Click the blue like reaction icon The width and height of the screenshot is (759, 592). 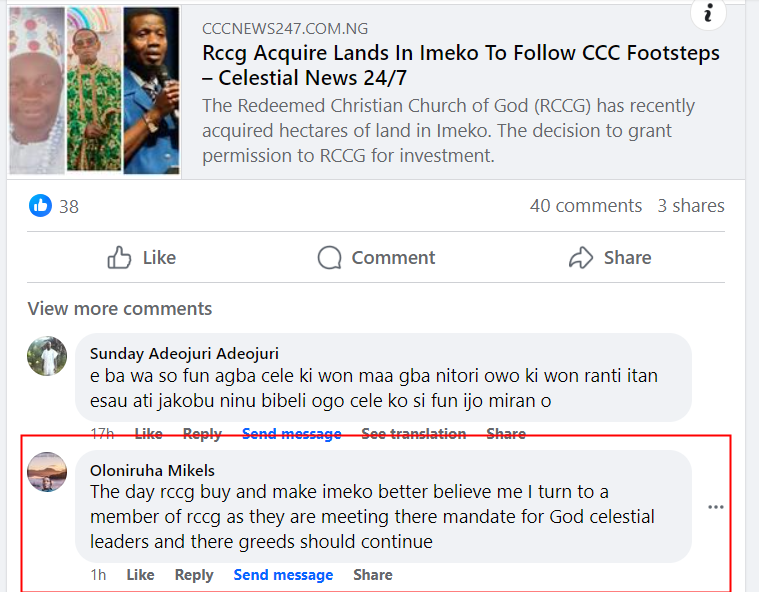point(40,206)
